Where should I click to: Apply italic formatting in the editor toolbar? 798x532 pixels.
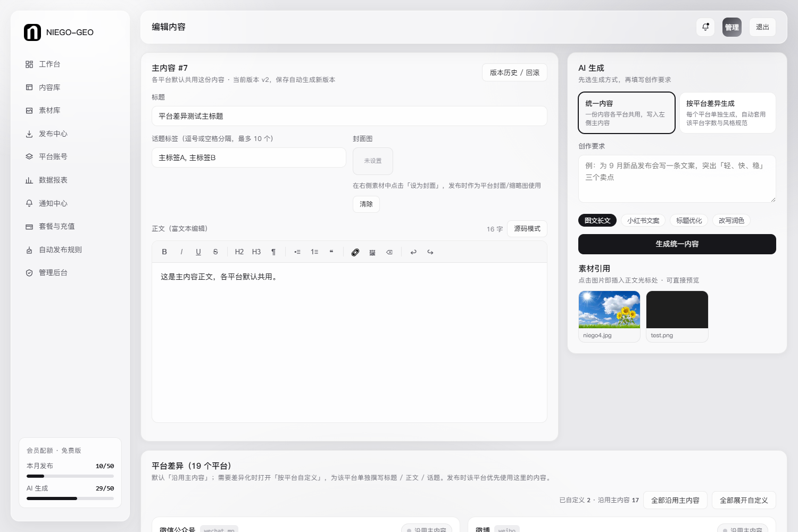click(181, 252)
